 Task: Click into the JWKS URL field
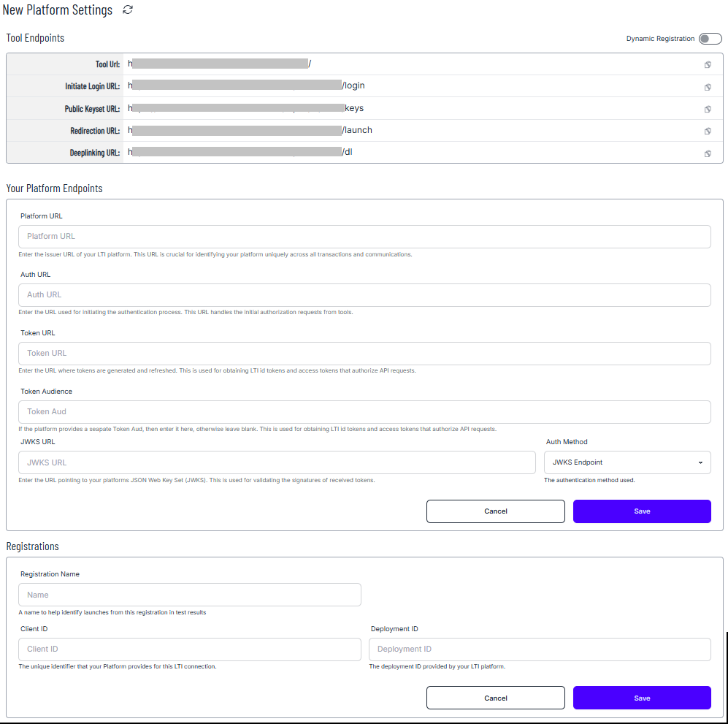(x=277, y=462)
